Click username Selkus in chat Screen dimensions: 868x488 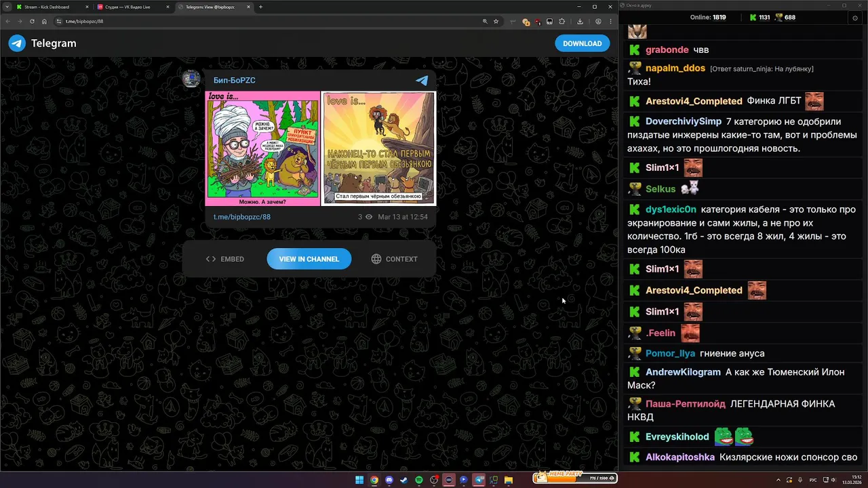[x=660, y=189]
